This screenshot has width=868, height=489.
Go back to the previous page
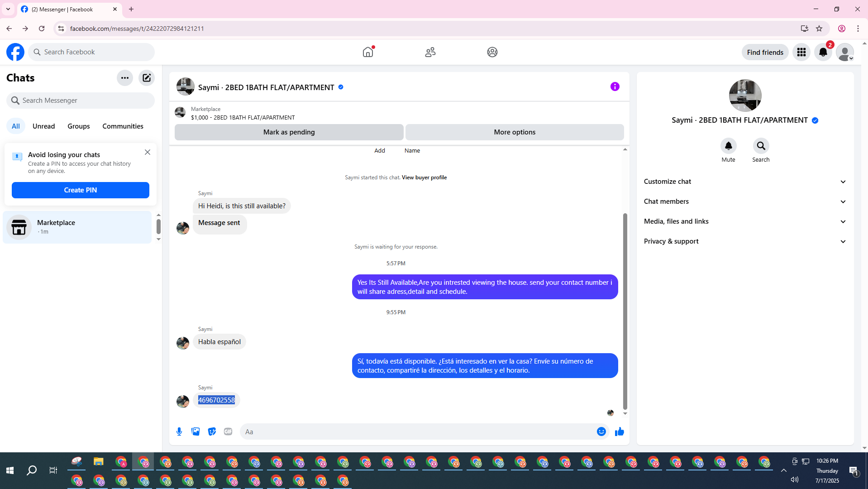coord(9,29)
